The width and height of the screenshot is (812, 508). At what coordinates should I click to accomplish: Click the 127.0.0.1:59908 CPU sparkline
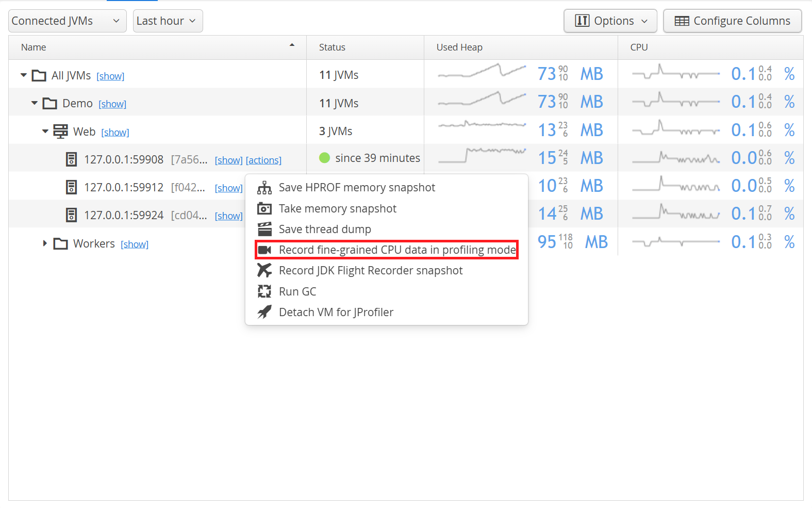[x=676, y=158]
